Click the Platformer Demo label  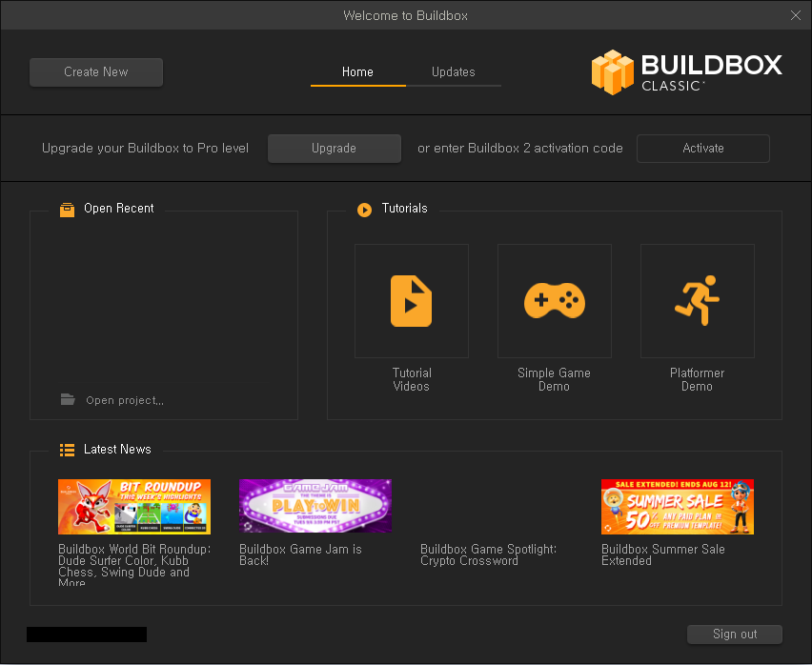pos(697,380)
